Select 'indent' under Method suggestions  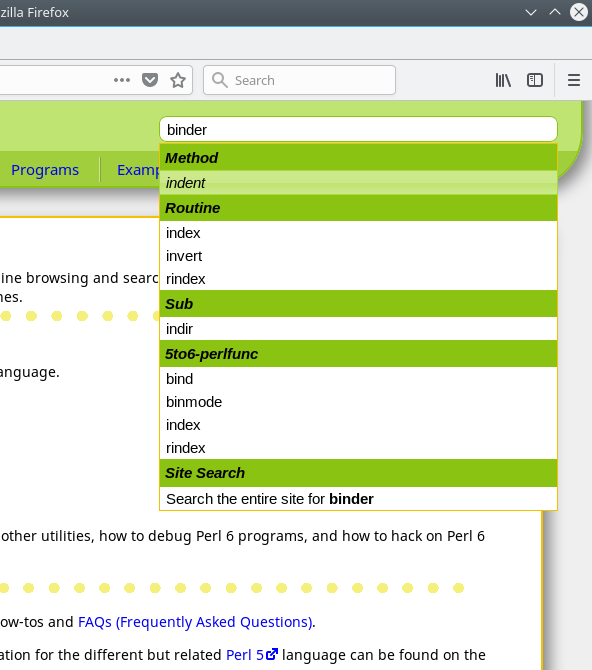(358, 183)
